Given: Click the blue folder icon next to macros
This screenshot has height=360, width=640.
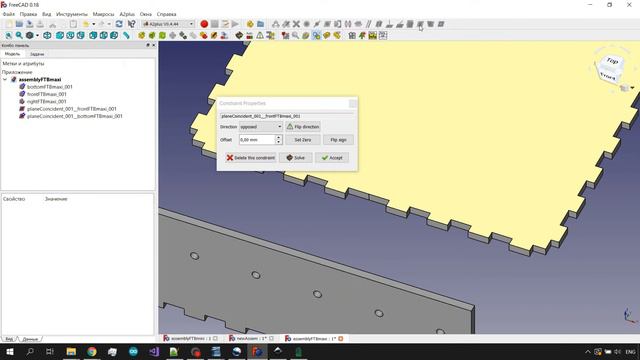Looking at the screenshot, I should 260,24.
